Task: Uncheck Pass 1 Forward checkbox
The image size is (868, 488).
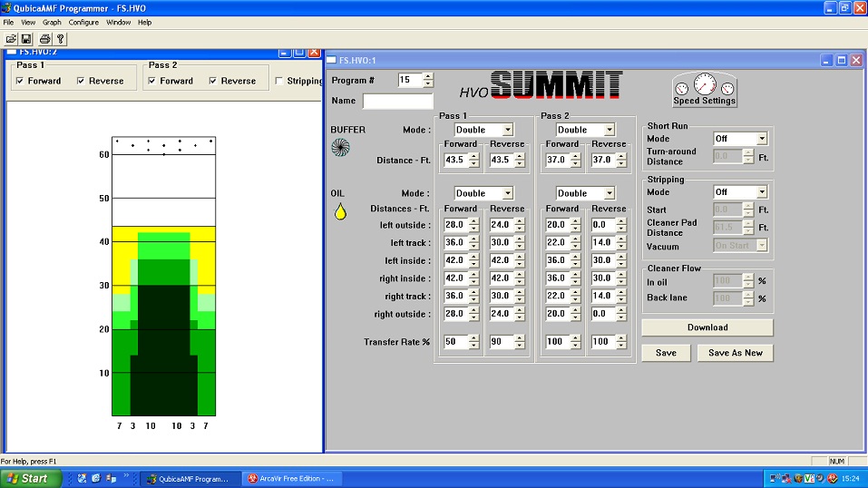Action: coord(20,81)
